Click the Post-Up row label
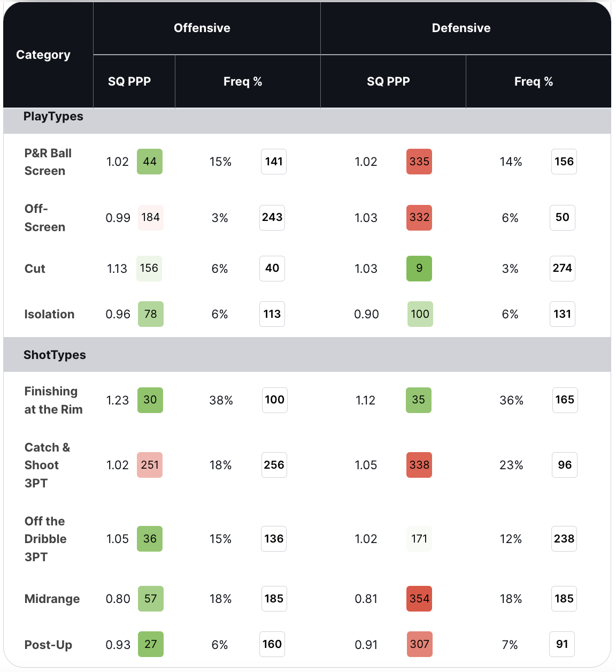This screenshot has height=672, width=616. click(x=48, y=645)
